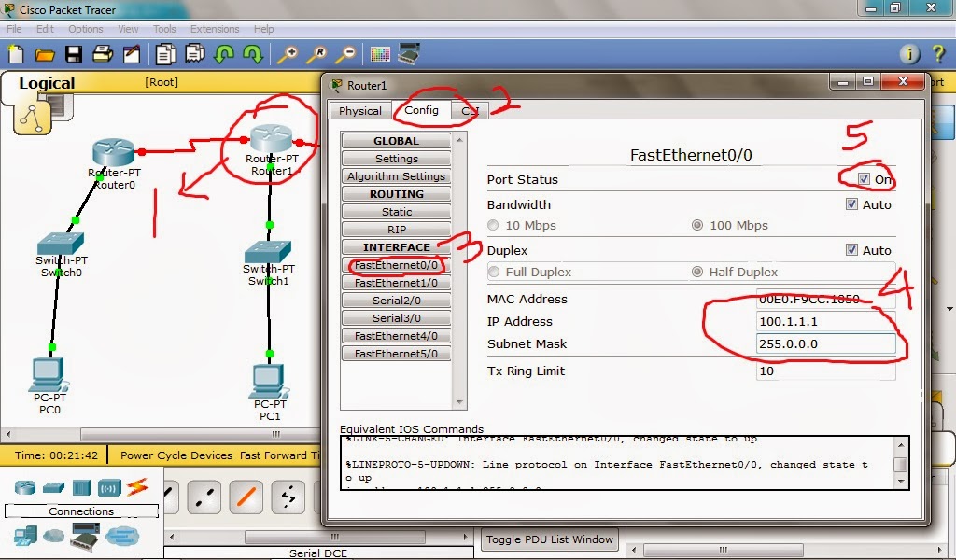
Task: Open Static routing configuration
Action: pyautogui.click(x=396, y=212)
